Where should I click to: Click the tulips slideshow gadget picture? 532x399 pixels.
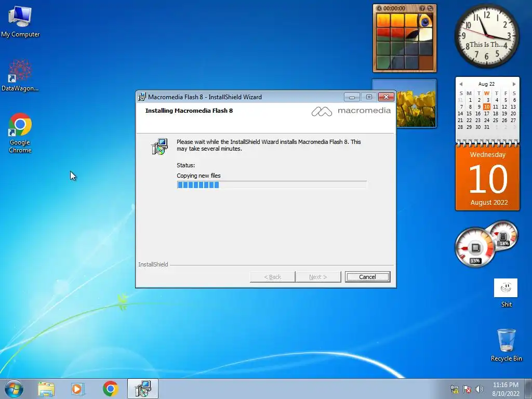[x=416, y=103]
